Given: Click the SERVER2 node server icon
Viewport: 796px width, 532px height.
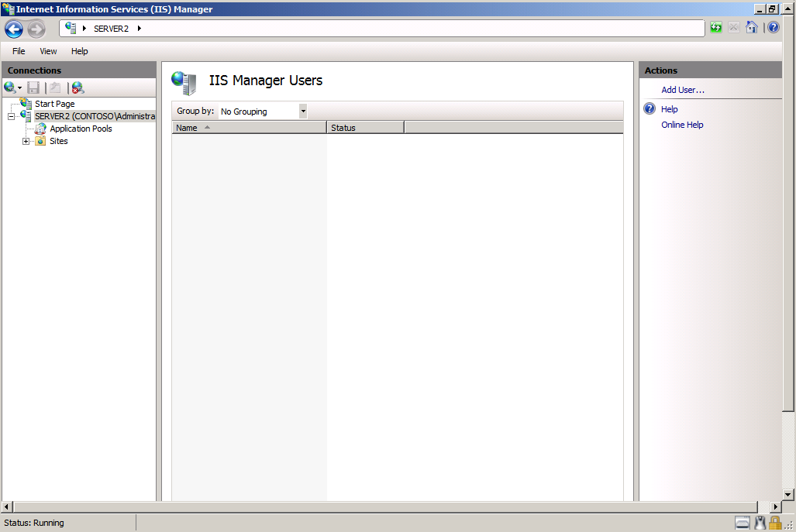Looking at the screenshot, I should click(26, 116).
